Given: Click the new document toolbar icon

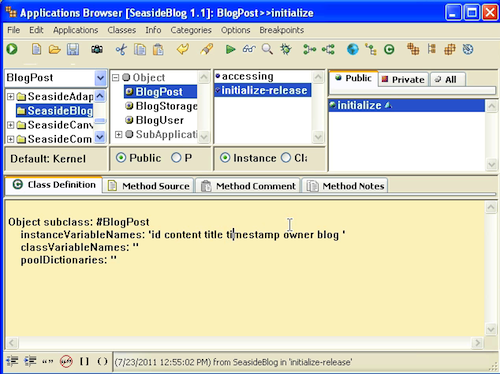Looking at the screenshot, I should 36,49.
